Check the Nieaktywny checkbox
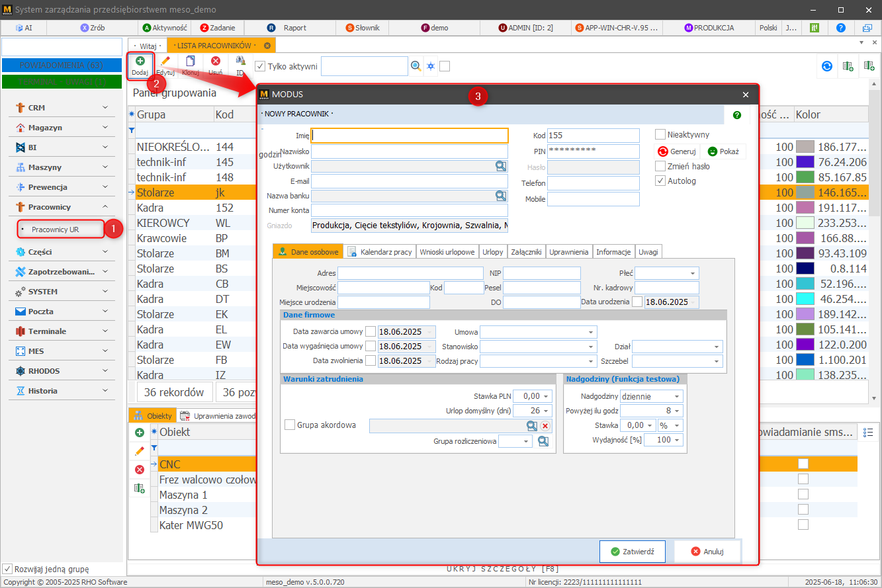The height and width of the screenshot is (588, 882). point(660,134)
